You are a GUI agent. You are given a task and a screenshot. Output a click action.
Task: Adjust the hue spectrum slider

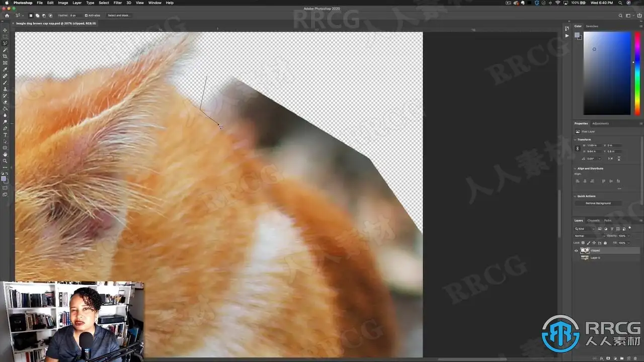(x=637, y=73)
